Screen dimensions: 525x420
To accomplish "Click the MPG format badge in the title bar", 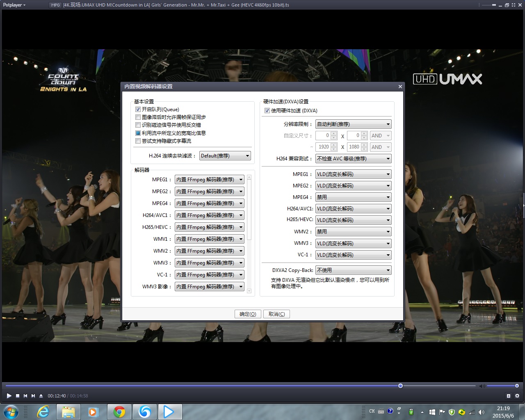I will (55, 5).
